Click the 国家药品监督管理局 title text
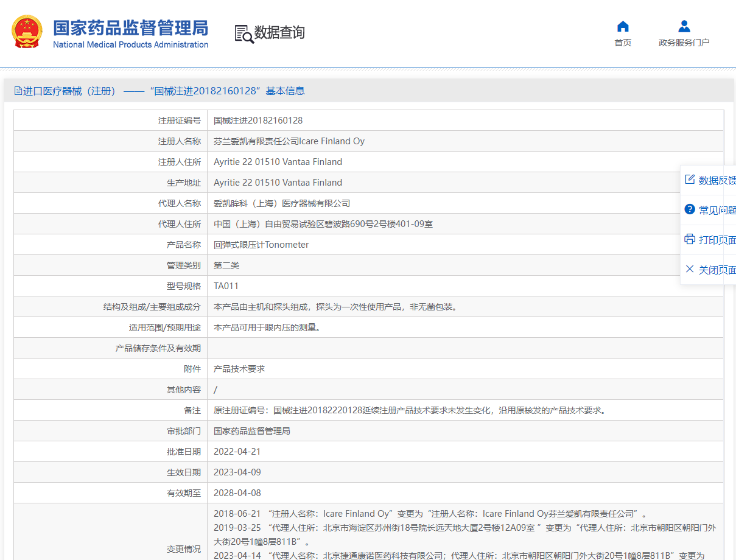736x560 pixels. coord(130,28)
